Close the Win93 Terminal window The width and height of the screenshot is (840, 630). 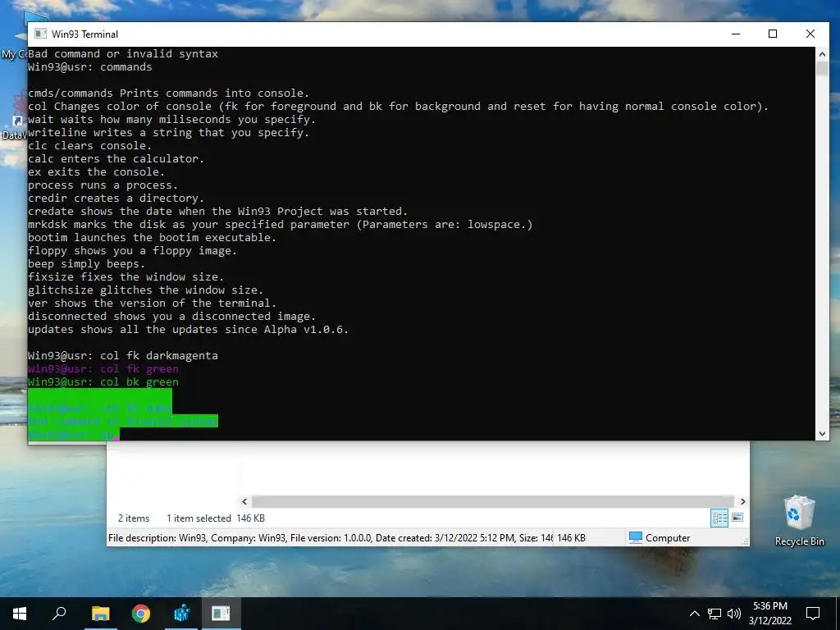tap(810, 34)
